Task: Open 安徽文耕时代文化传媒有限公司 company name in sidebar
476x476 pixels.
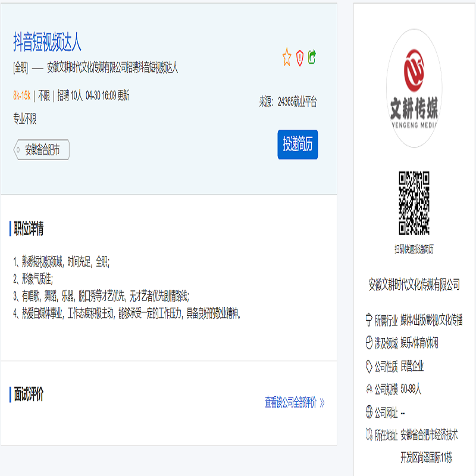Action: [414, 284]
